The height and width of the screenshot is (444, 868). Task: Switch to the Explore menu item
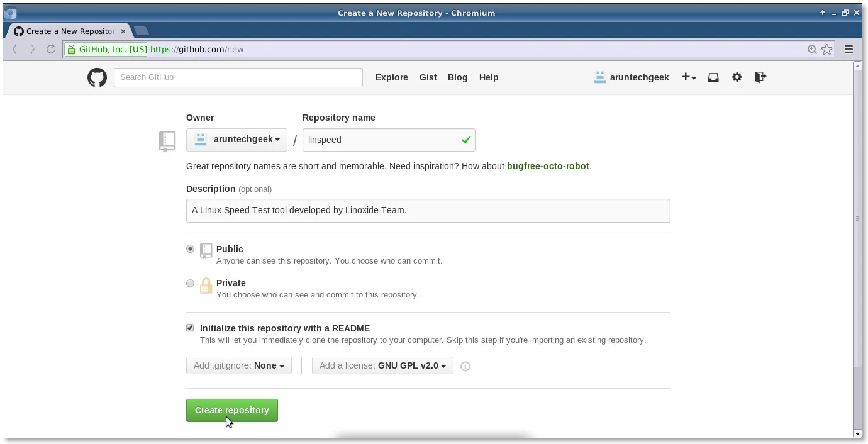pos(391,77)
